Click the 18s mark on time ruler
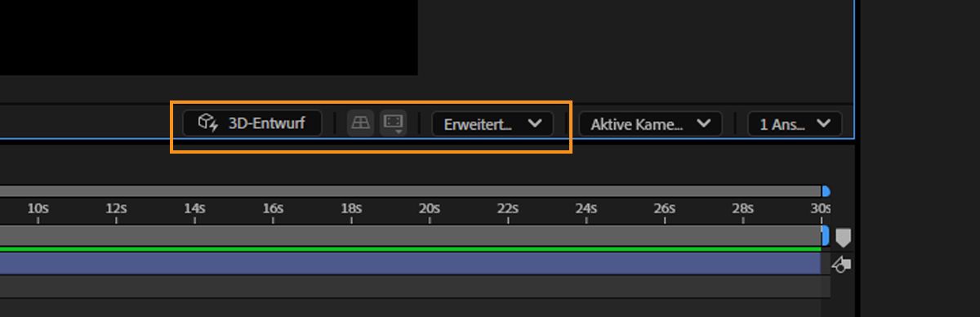Viewport: 980px width, 317px height. [351, 209]
